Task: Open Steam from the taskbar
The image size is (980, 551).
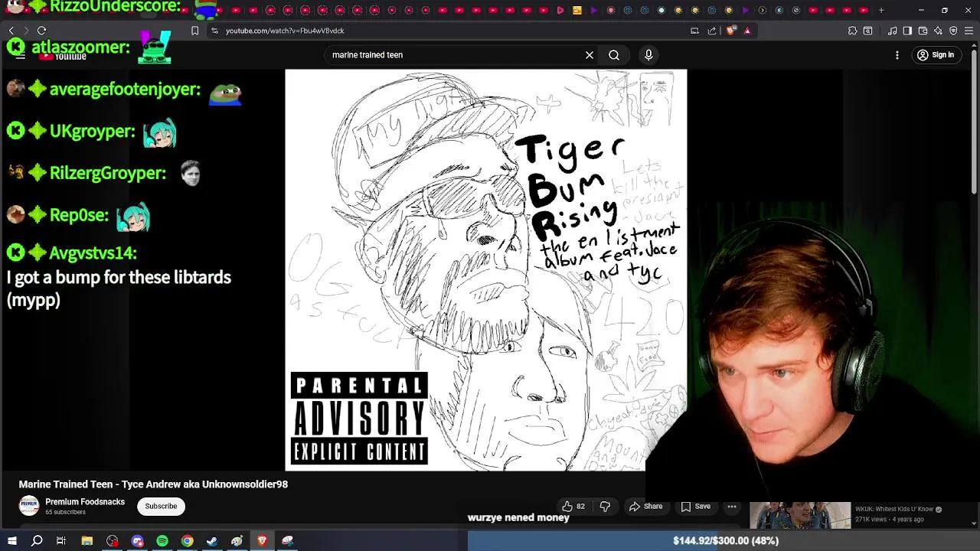Action: [x=212, y=541]
